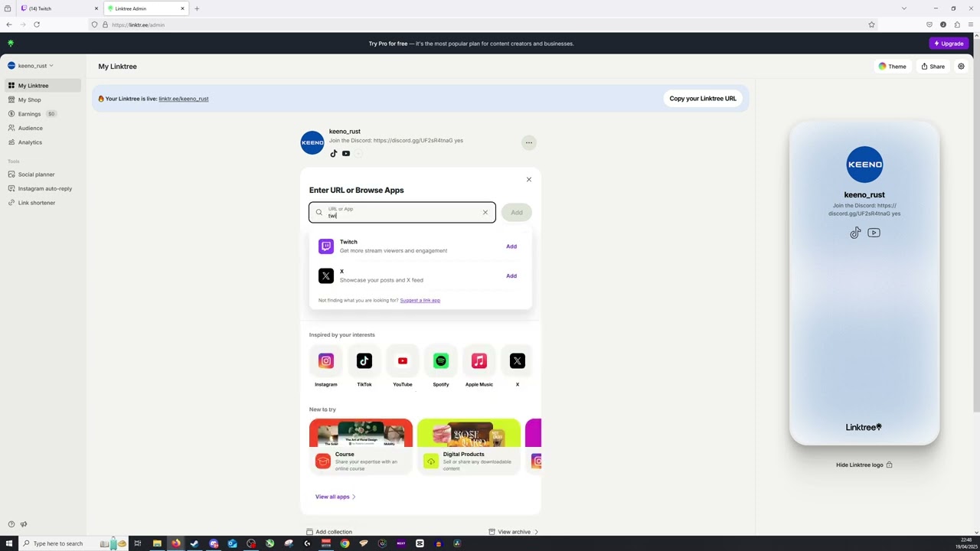The image size is (980, 551).
Task: Open browser extensions icon
Action: (x=957, y=24)
